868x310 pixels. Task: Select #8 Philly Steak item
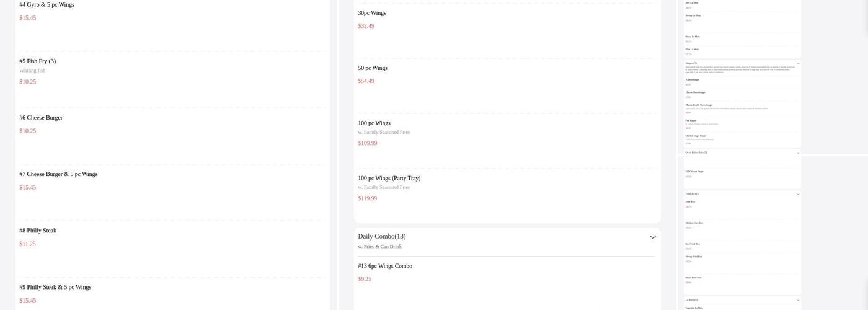(38, 231)
